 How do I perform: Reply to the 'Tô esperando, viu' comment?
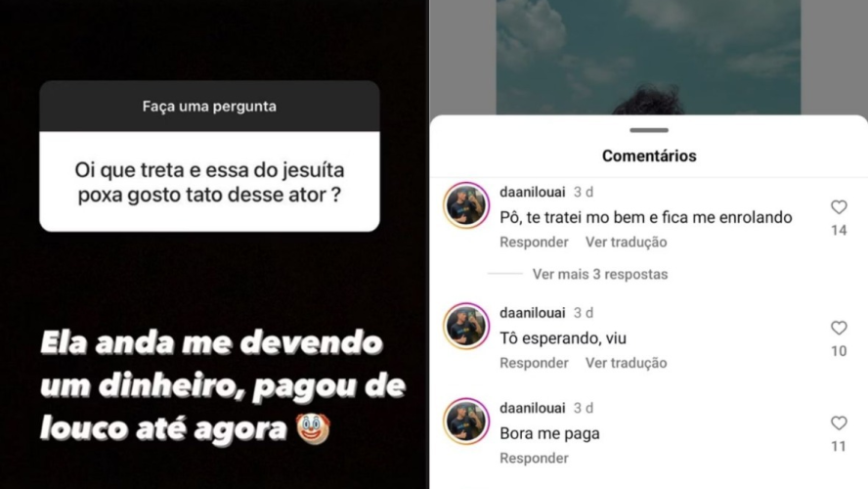(534, 363)
